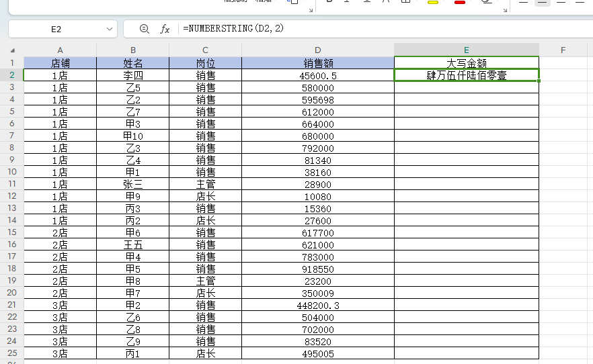Screen dimensions: 593x364
Task: Select the 店长 cell in 丙1's row
Action: 205,353
